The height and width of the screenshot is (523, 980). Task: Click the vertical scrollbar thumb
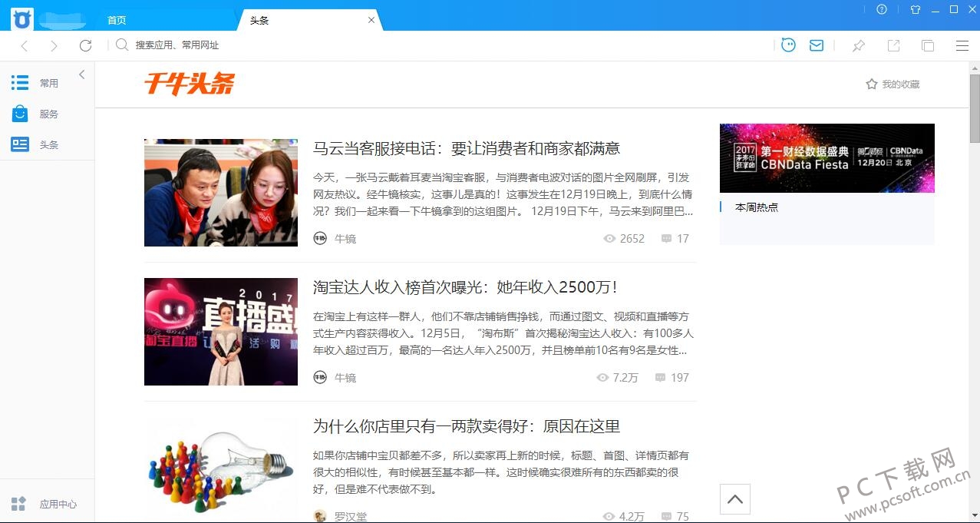tap(974, 108)
